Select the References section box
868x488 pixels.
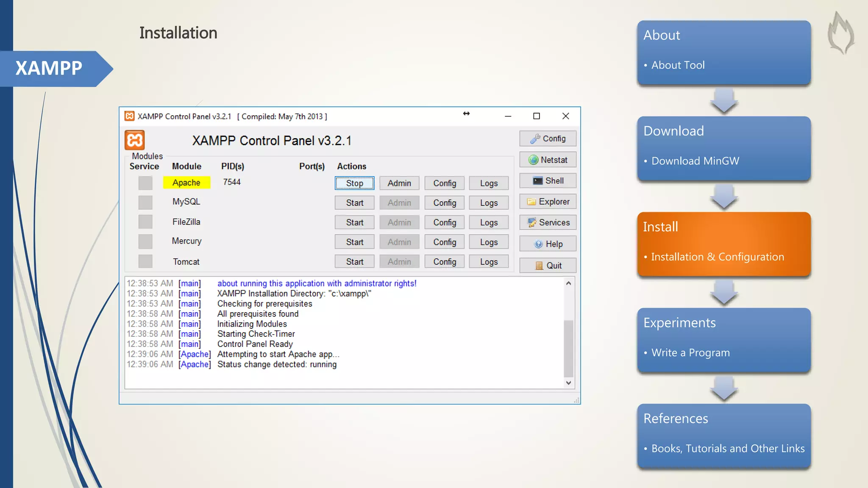pyautogui.click(x=724, y=436)
